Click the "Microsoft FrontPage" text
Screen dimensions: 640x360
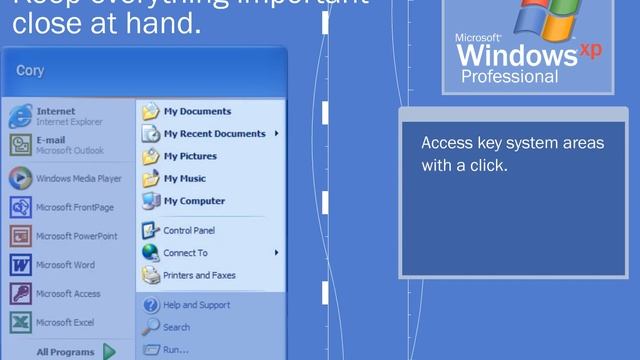click(x=75, y=207)
